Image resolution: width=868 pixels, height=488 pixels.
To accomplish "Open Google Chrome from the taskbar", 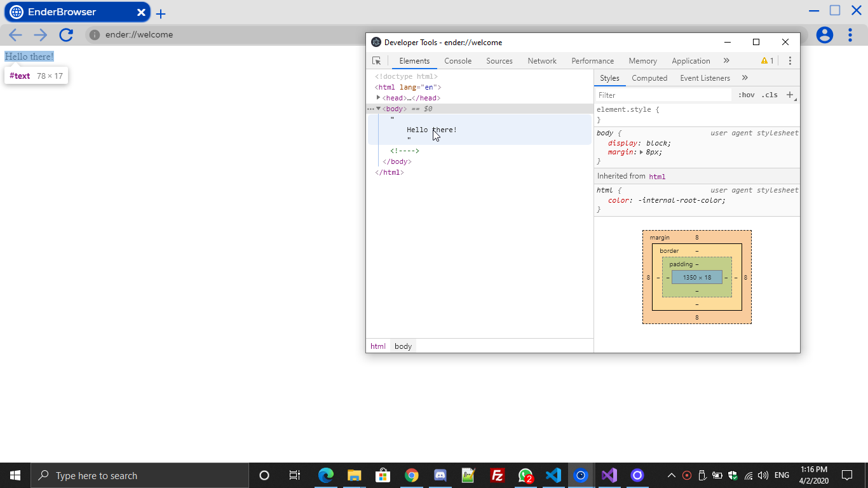I will point(412,475).
